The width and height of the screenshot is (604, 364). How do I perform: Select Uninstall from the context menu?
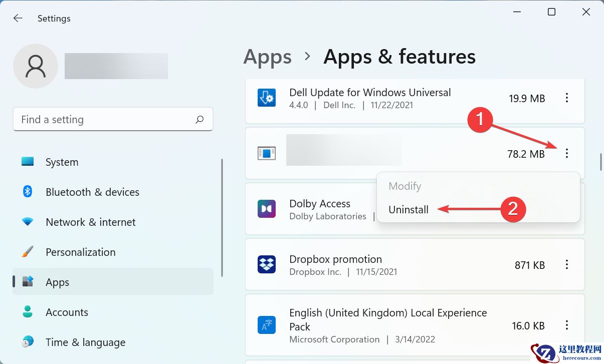pos(409,210)
